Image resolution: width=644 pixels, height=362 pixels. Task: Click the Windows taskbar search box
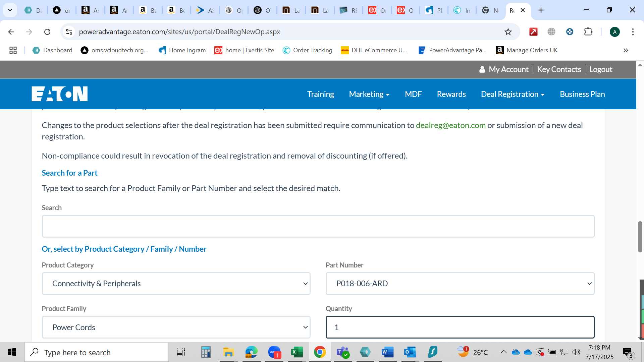[97, 352]
